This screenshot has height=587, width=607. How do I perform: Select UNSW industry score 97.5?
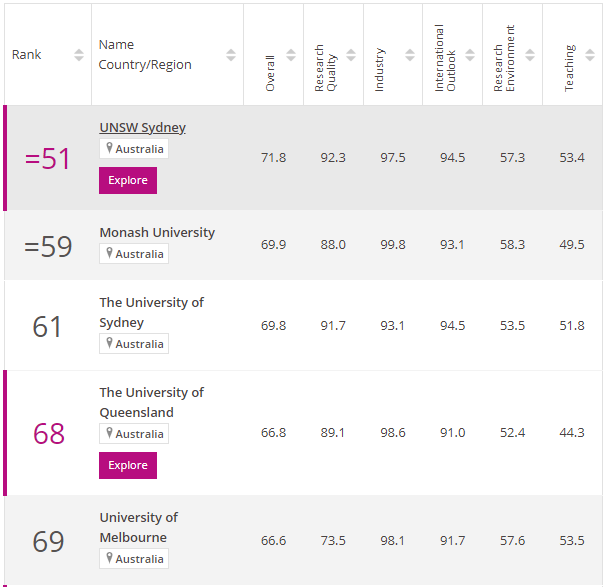point(393,158)
